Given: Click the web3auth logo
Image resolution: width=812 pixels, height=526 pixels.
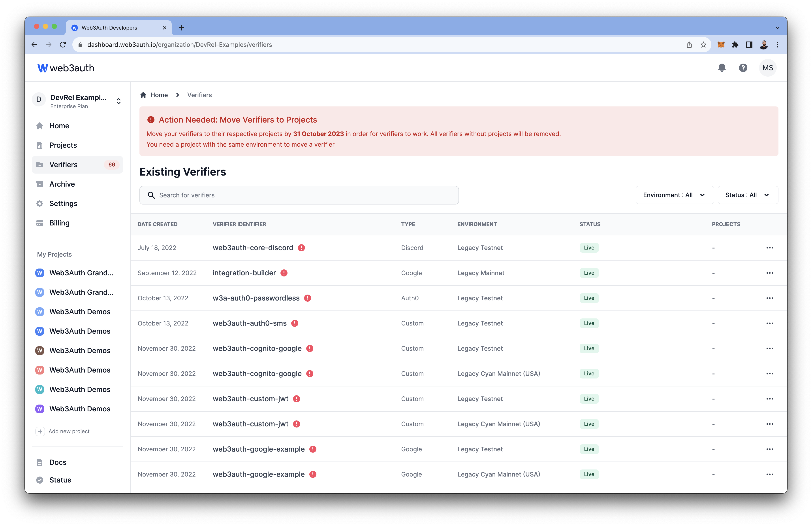Looking at the screenshot, I should (66, 68).
